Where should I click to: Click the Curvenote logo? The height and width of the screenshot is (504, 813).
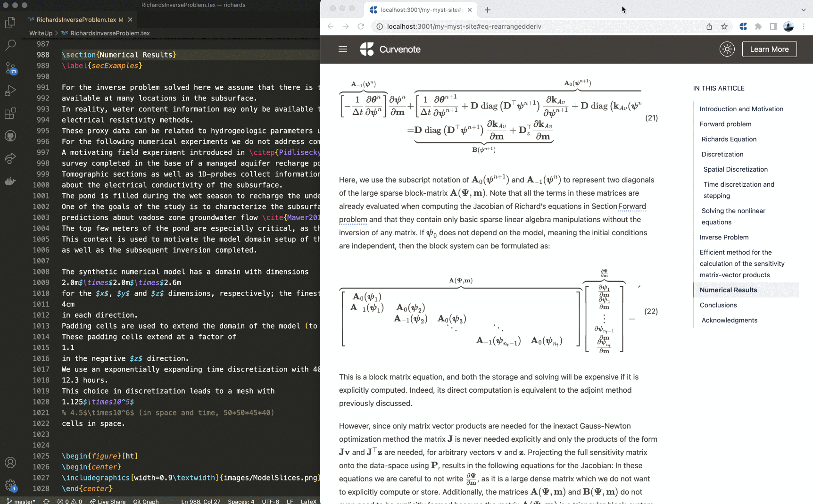coord(390,49)
